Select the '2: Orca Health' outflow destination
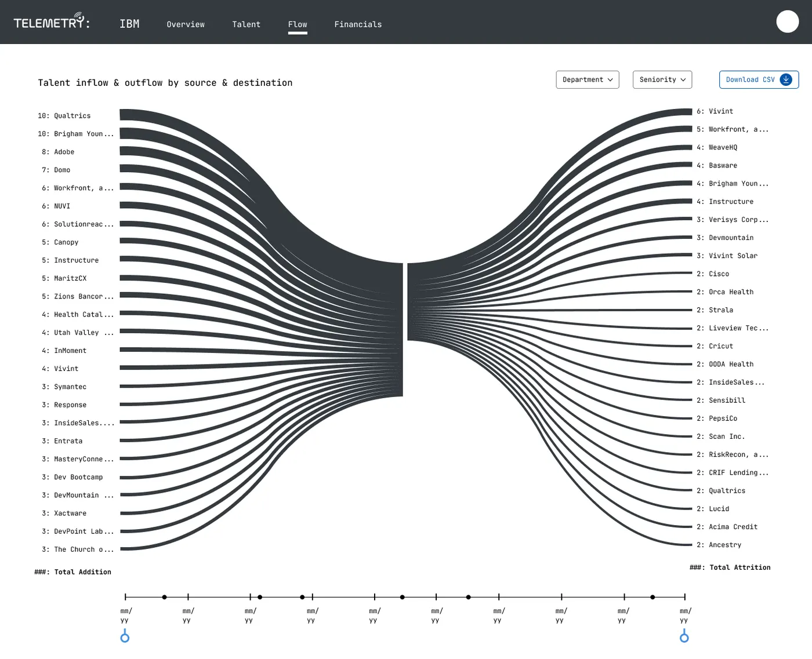This screenshot has height=659, width=812. 725,292
